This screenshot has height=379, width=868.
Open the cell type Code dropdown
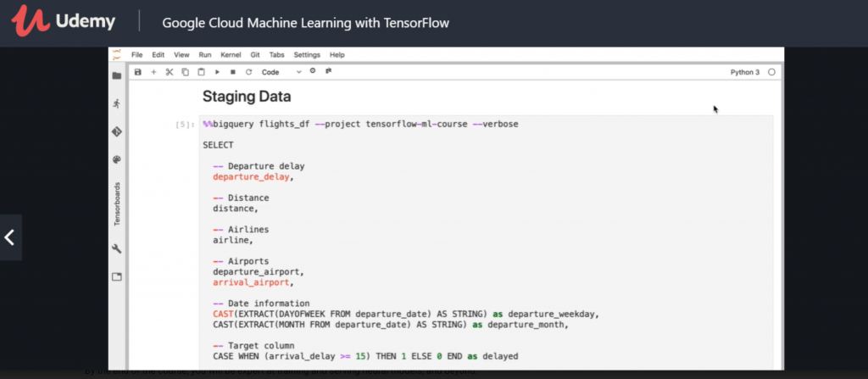[x=281, y=72]
